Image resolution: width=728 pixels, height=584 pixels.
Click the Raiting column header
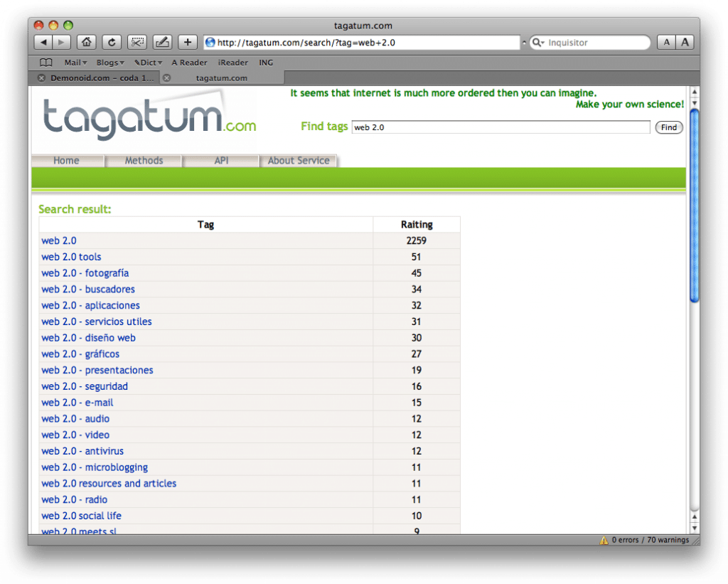coord(417,224)
